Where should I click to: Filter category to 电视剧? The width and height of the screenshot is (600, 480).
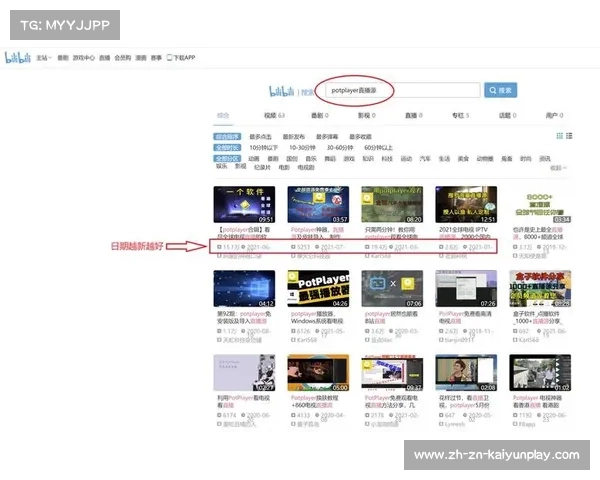click(306, 167)
